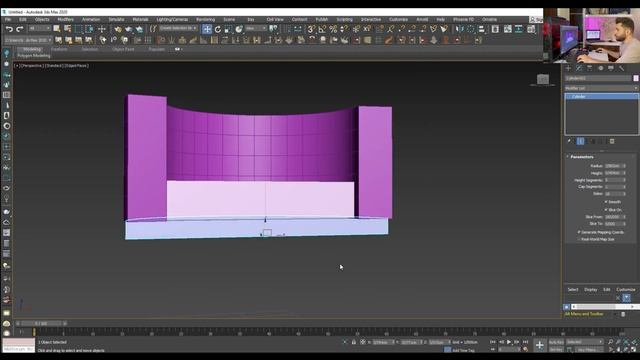Open Select by Name dialog
This screenshot has height=360, width=640.
point(67,29)
